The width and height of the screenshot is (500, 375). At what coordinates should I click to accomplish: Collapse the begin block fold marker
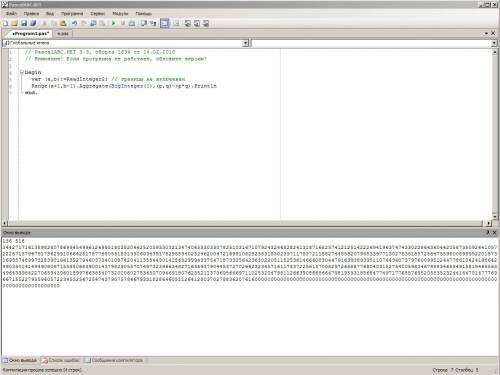pos(22,72)
